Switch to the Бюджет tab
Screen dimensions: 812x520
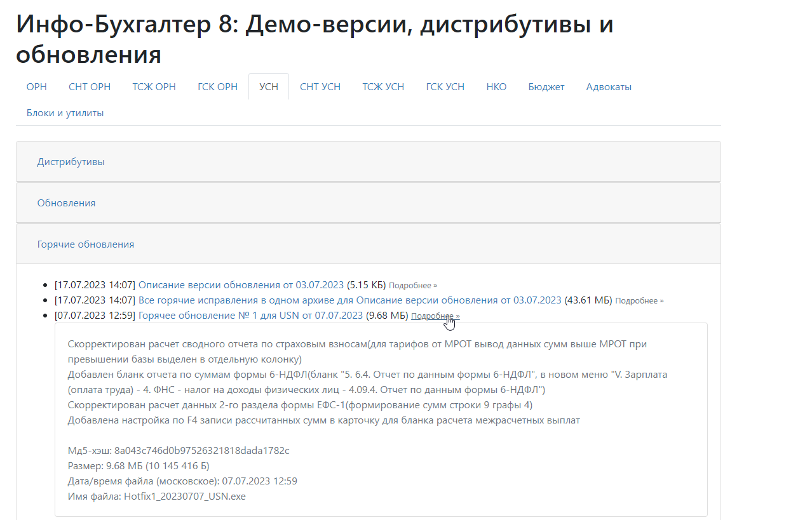(546, 87)
